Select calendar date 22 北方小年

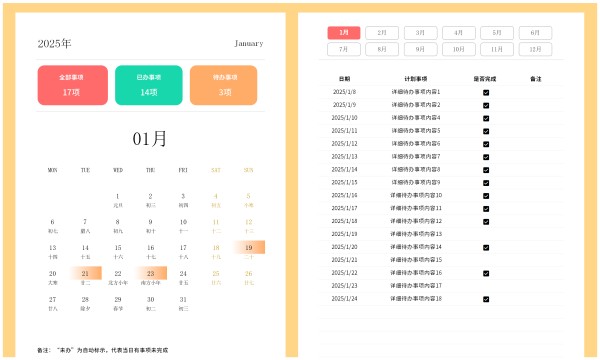click(118, 278)
